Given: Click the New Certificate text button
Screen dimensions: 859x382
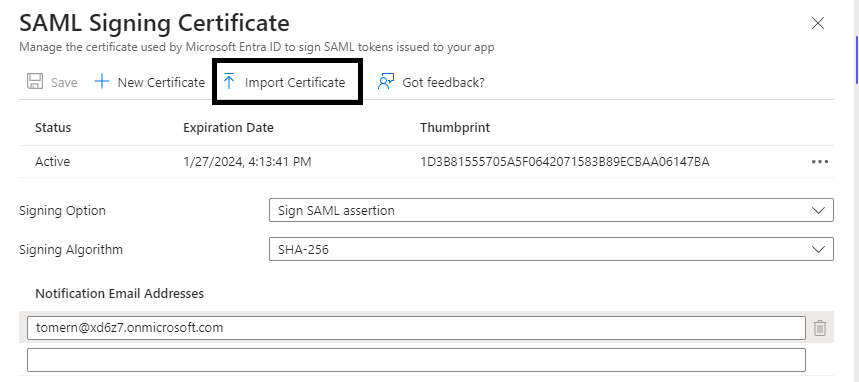Looking at the screenshot, I should pyautogui.click(x=161, y=82).
